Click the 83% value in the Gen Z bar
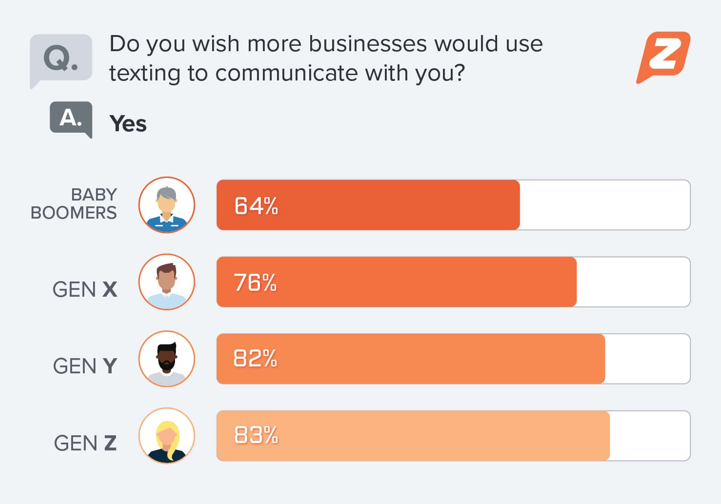 256,436
